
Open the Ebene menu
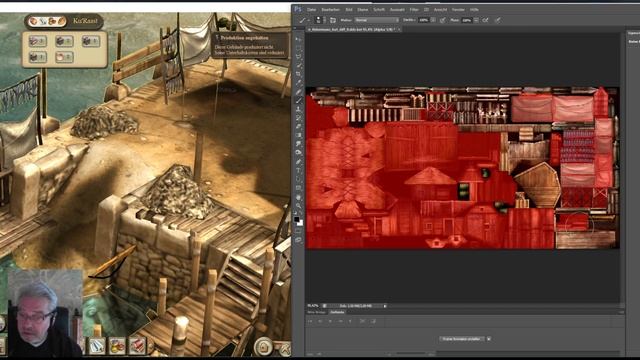point(362,9)
